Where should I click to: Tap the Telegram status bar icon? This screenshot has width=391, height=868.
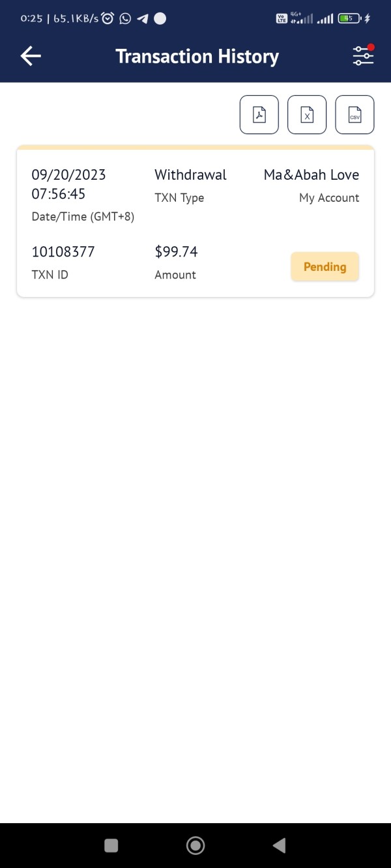pos(142,18)
